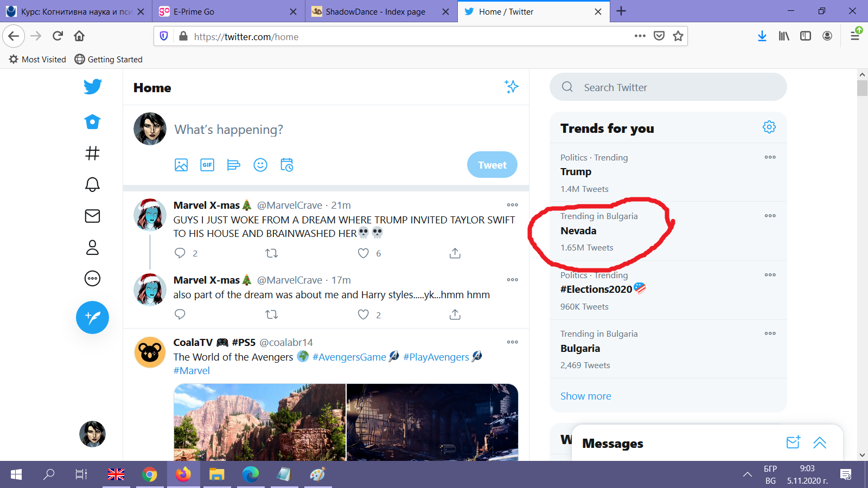Toggle latest tweets with sparkle icon

coord(511,87)
